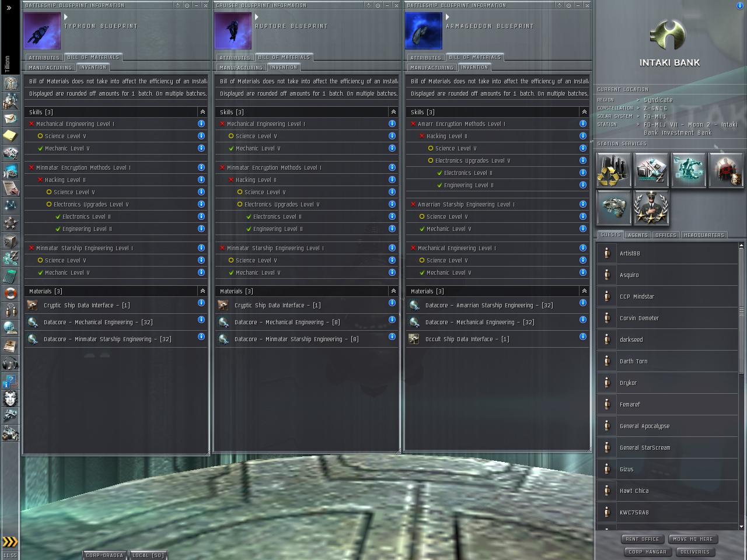Open the market station service with Z symbol
This screenshot has height=560, width=747.
[x=651, y=170]
